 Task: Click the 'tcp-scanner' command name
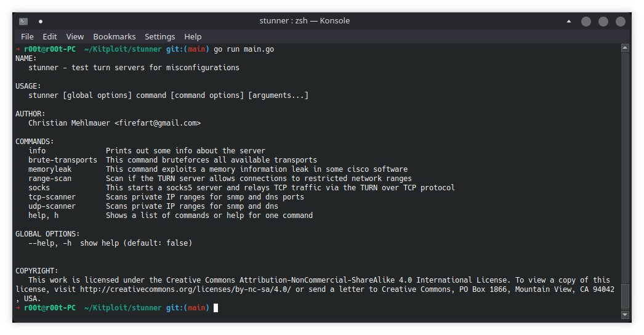(x=52, y=197)
